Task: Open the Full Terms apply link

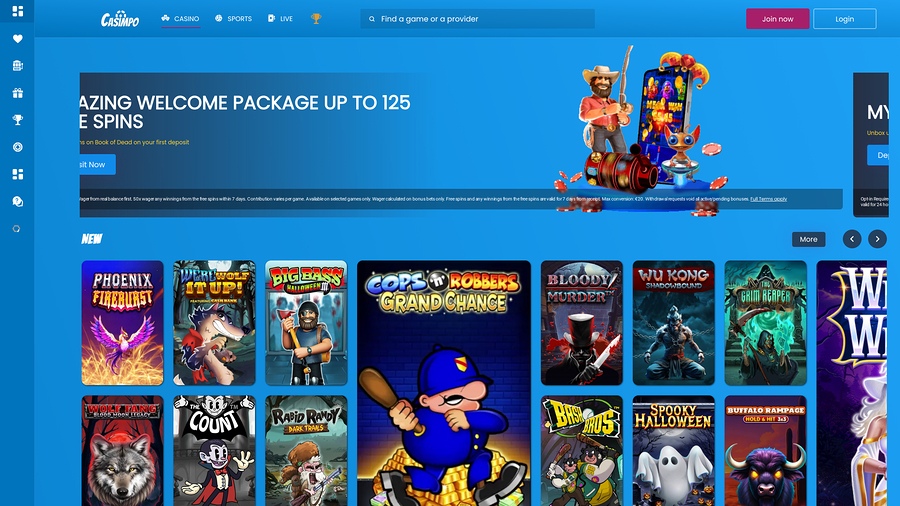Action: (769, 199)
